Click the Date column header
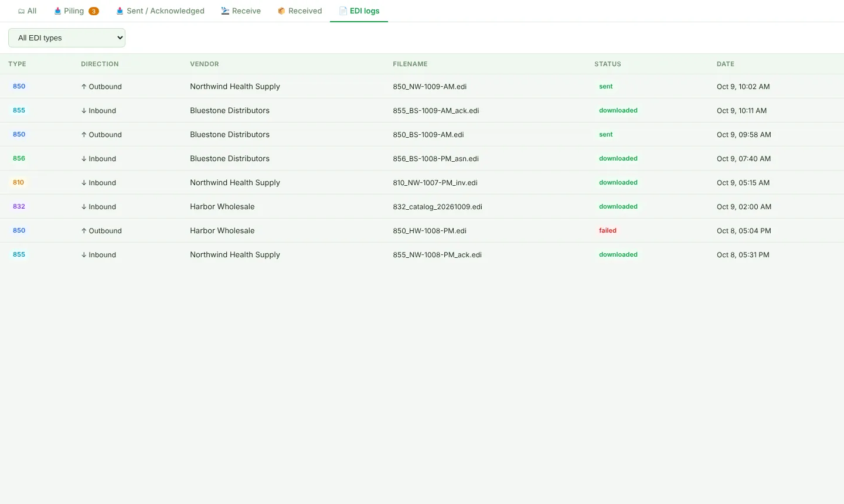 (725, 64)
